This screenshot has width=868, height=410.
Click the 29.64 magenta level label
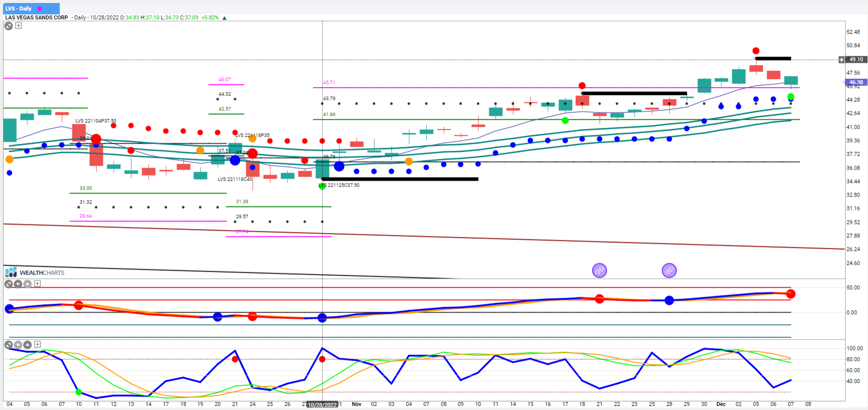[86, 216]
